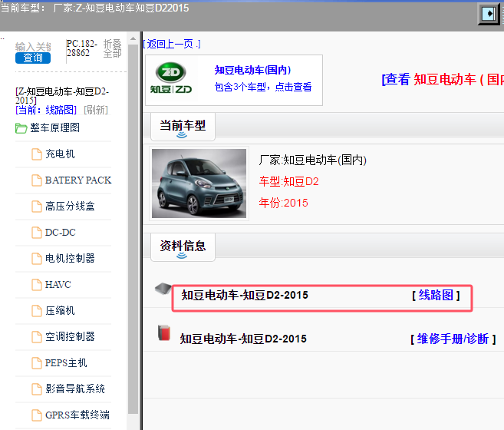Viewport: 504px width, 430px height.
Task: Click 包含3个车型，点击查看 link
Action: [x=263, y=87]
